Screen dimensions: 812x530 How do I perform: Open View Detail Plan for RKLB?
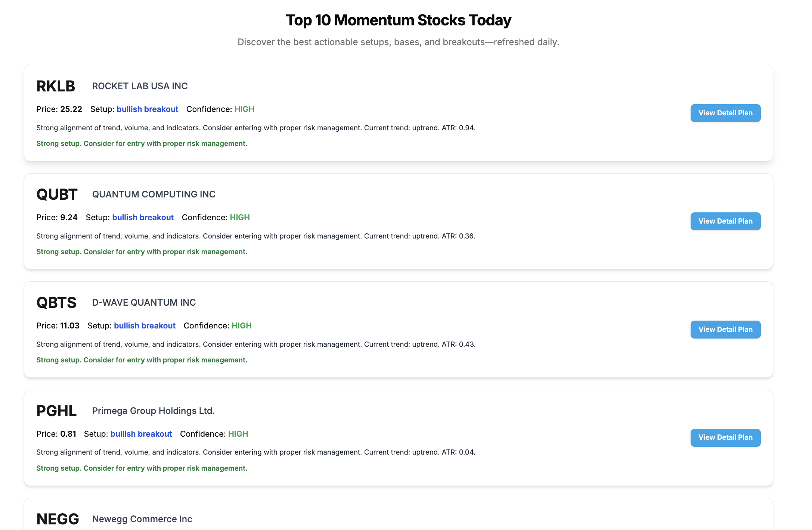tap(725, 113)
